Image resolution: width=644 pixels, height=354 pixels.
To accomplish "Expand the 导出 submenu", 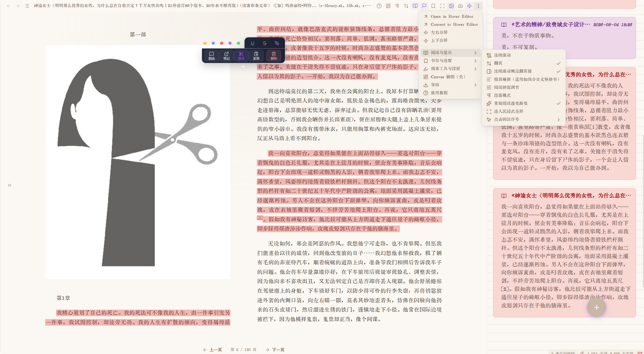I will [x=450, y=85].
